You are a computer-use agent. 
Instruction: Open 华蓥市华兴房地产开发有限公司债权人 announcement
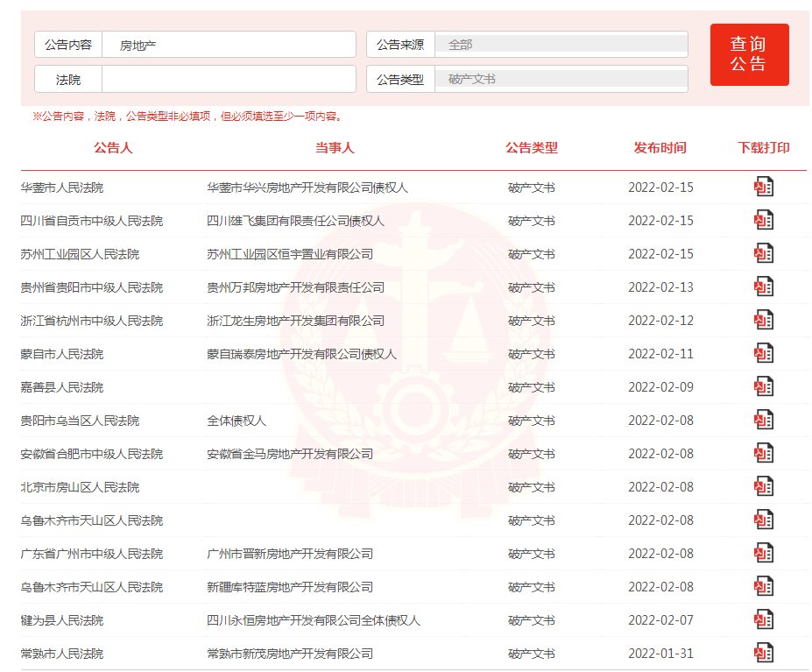[x=307, y=187]
